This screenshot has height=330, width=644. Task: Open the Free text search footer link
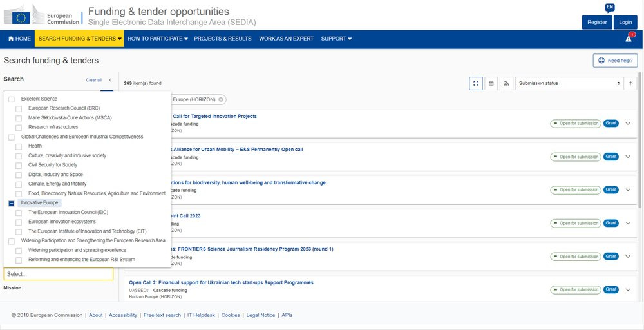[162, 315]
